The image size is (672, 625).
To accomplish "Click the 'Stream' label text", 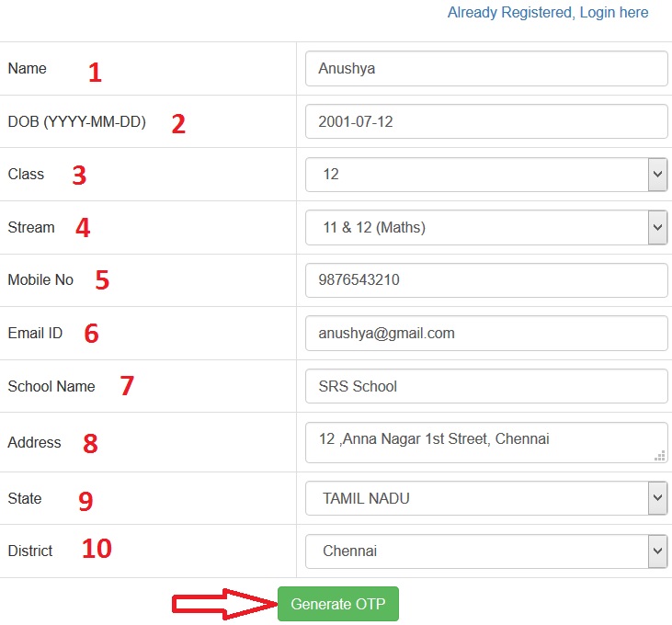I will [31, 227].
